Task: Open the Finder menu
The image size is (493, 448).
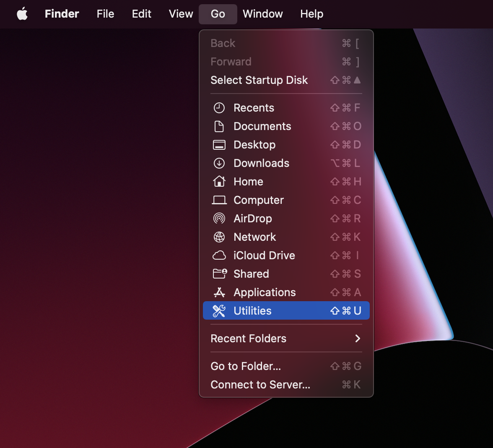Action: pyautogui.click(x=62, y=14)
